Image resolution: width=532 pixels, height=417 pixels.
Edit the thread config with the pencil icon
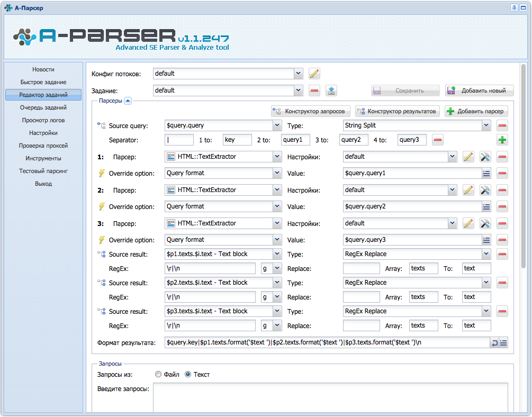(314, 74)
